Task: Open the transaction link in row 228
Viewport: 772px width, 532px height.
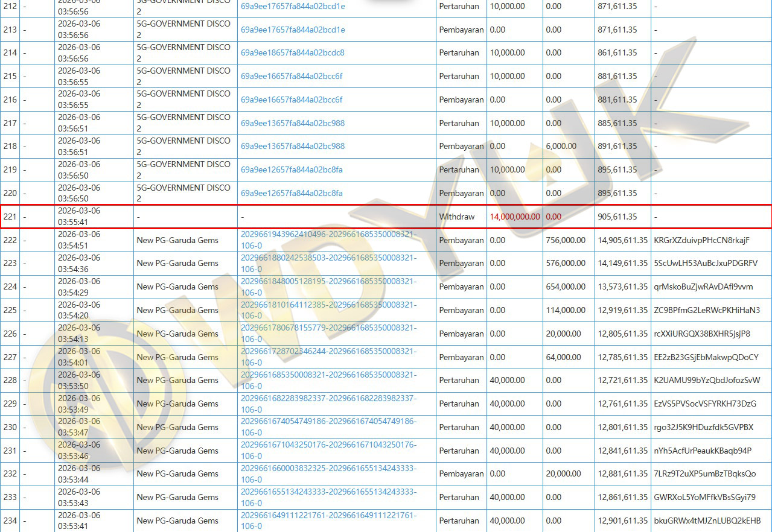Action: pyautogui.click(x=328, y=375)
